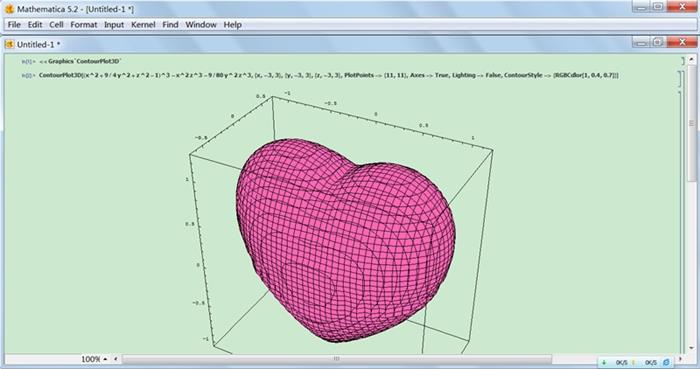The image size is (700, 369).
Task: Open the Input menu
Action: pyautogui.click(x=114, y=25)
